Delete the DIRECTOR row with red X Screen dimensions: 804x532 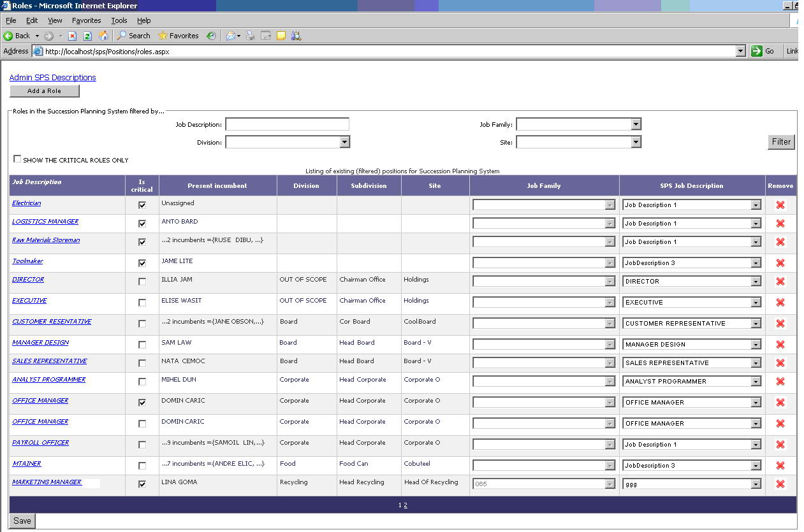[780, 281]
